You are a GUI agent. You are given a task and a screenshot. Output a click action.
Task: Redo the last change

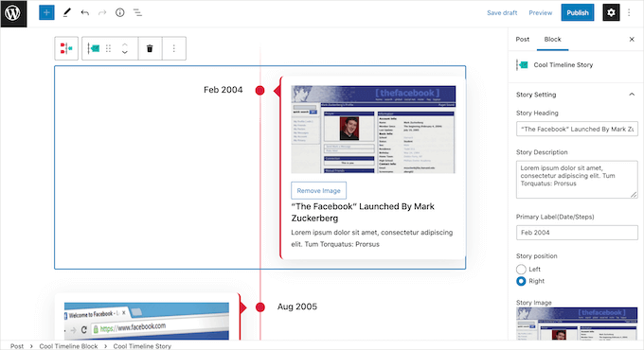click(102, 12)
